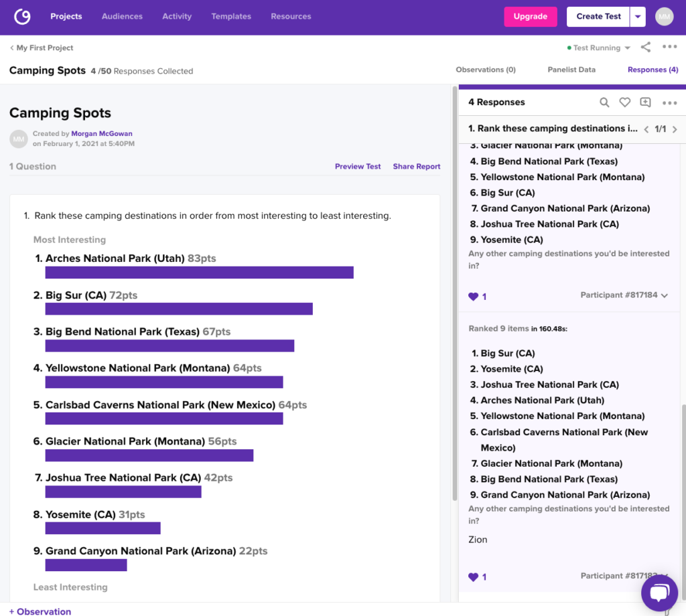The height and width of the screenshot is (616, 686).
Task: Search responses with the magnifier icon
Action: pos(604,102)
